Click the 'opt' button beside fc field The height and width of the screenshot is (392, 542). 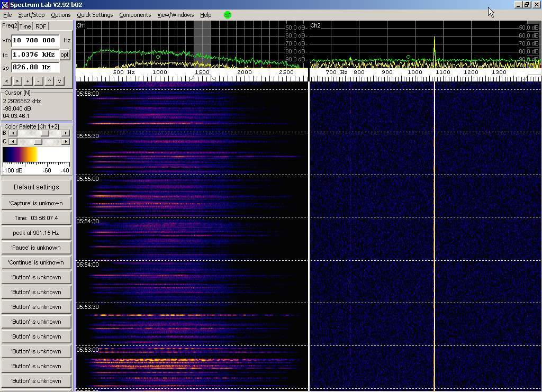tap(65, 54)
